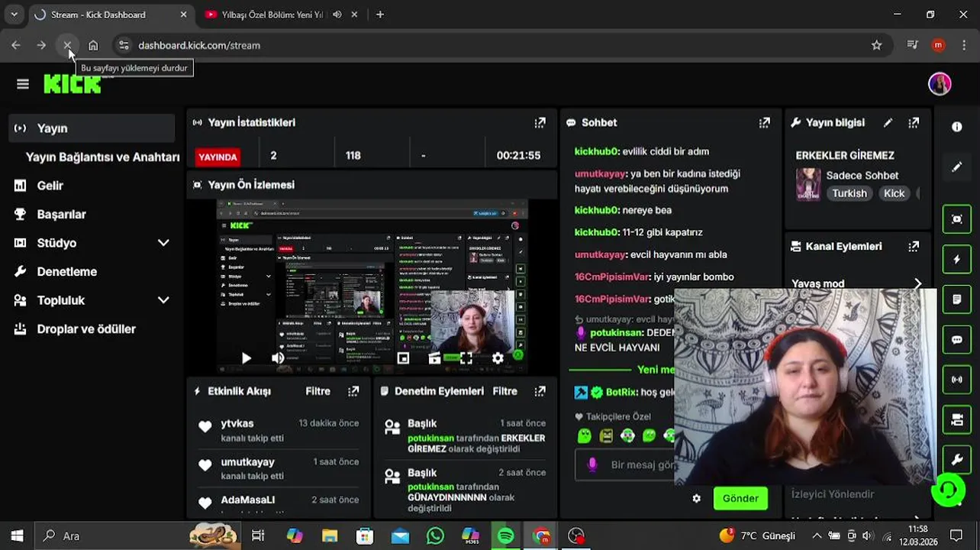Viewport: 980px width, 550px height.
Task: Click the Kick logo
Action: pyautogui.click(x=72, y=83)
